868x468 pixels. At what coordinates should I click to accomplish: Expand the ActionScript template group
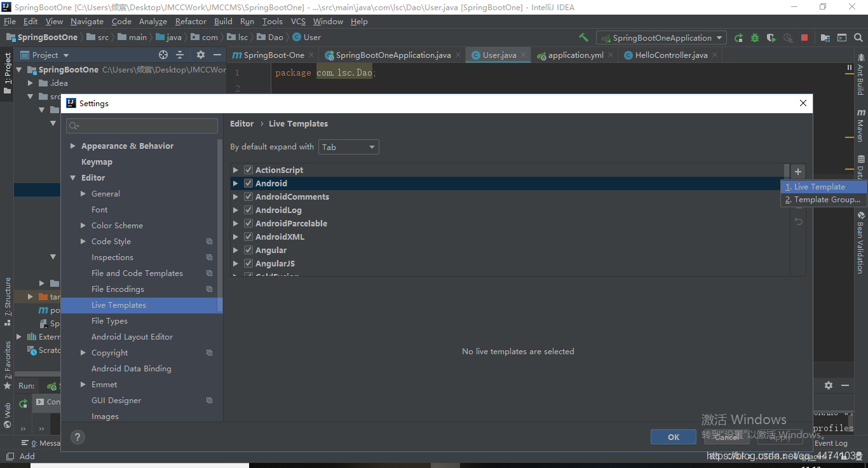tap(236, 170)
